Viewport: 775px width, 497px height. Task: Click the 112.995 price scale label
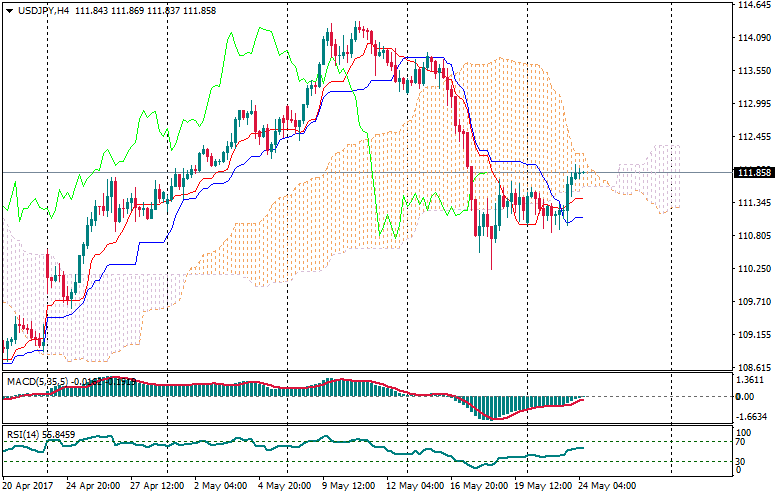tap(752, 104)
